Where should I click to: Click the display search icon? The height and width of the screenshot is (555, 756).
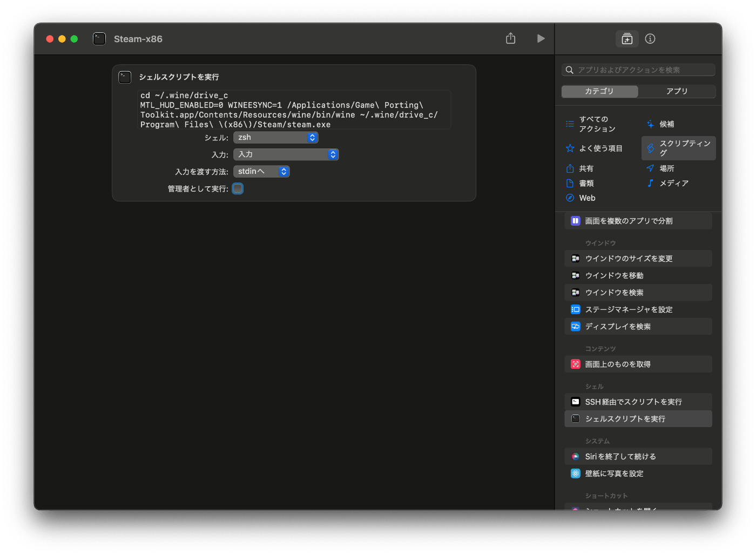click(576, 327)
